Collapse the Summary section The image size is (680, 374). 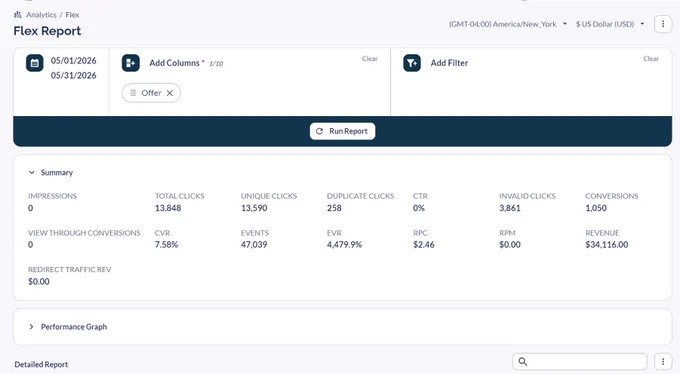point(31,172)
